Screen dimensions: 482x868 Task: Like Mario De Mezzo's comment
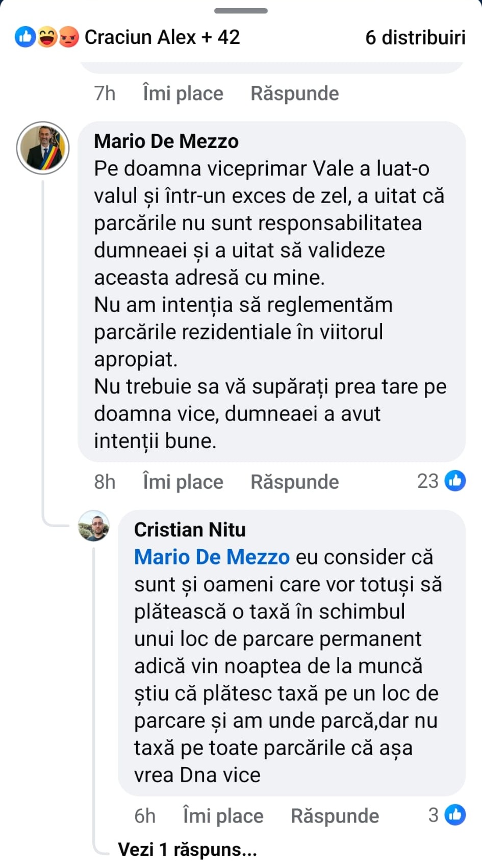(x=183, y=482)
